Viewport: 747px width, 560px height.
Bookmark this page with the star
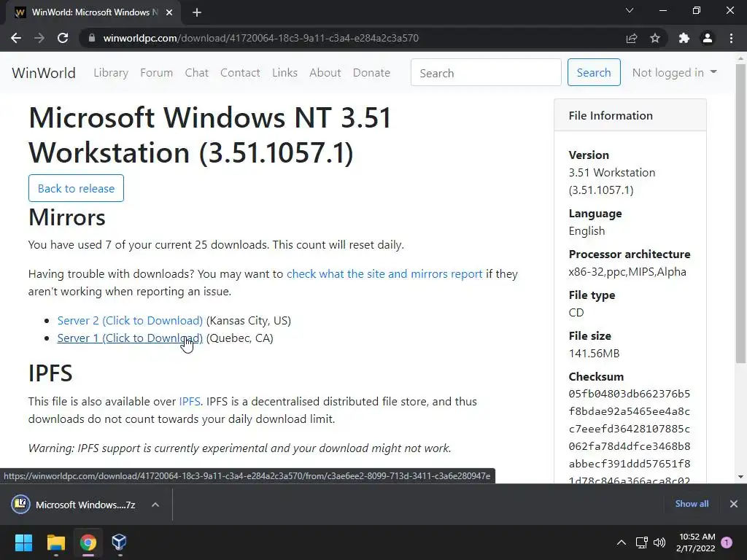point(655,38)
